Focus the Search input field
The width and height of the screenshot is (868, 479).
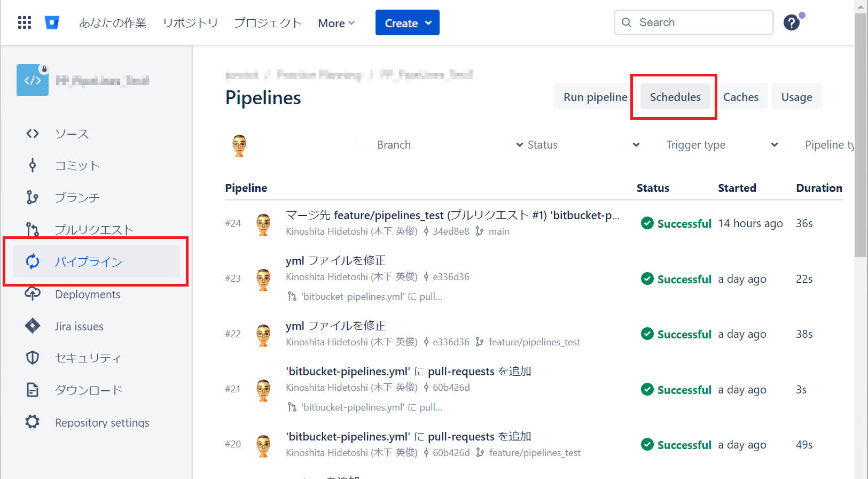pos(693,22)
